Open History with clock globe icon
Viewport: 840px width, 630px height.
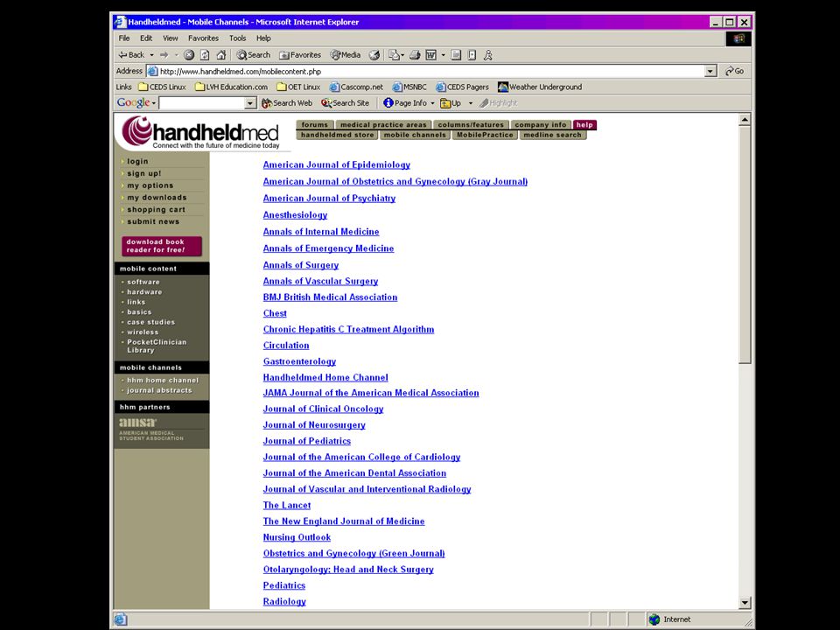point(374,54)
